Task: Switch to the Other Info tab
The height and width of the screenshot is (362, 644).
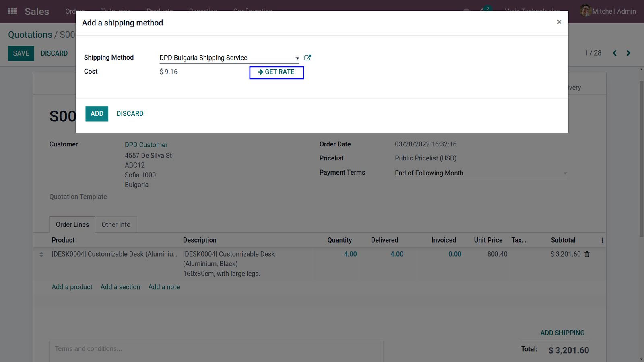Action: click(x=116, y=225)
